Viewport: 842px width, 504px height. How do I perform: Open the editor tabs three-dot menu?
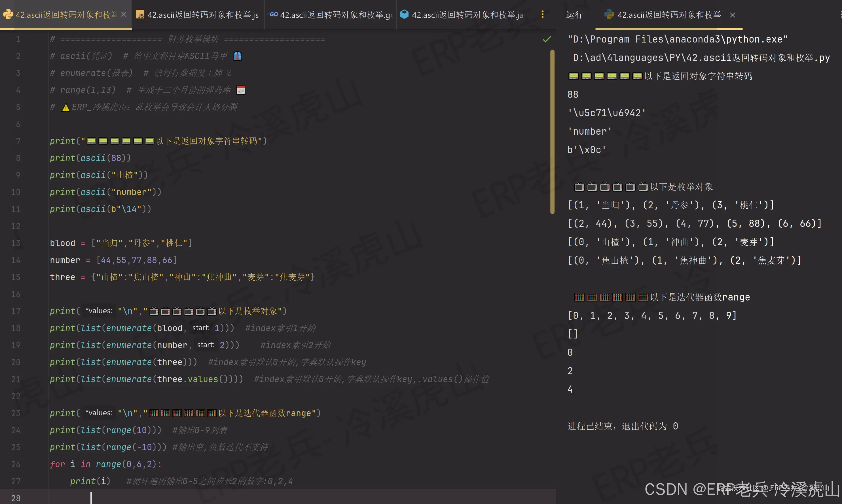(x=542, y=15)
